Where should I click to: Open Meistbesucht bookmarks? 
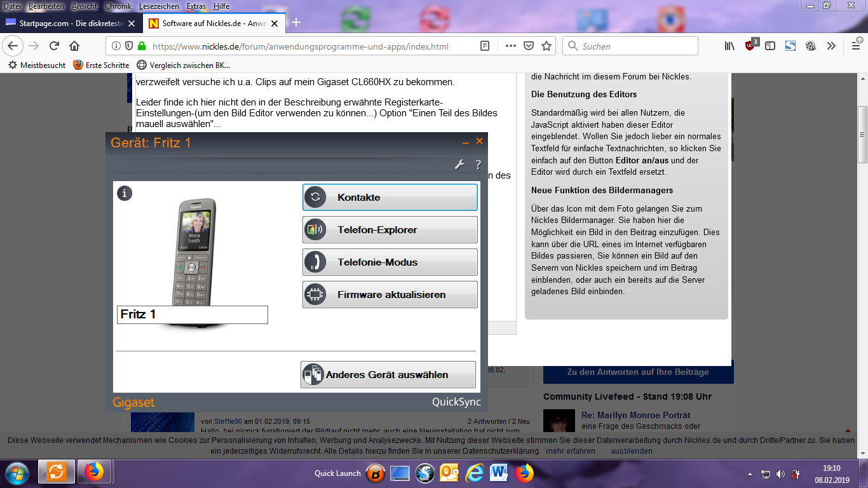tap(37, 65)
